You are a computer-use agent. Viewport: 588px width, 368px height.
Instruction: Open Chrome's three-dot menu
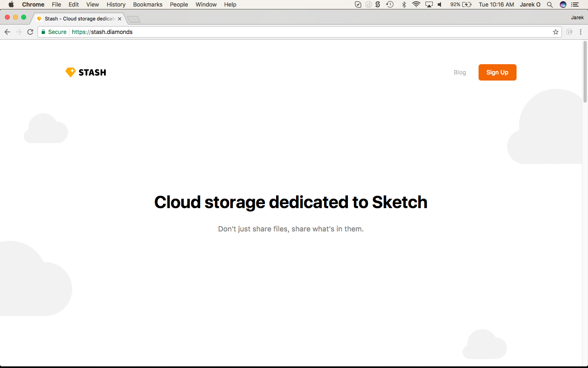point(581,32)
